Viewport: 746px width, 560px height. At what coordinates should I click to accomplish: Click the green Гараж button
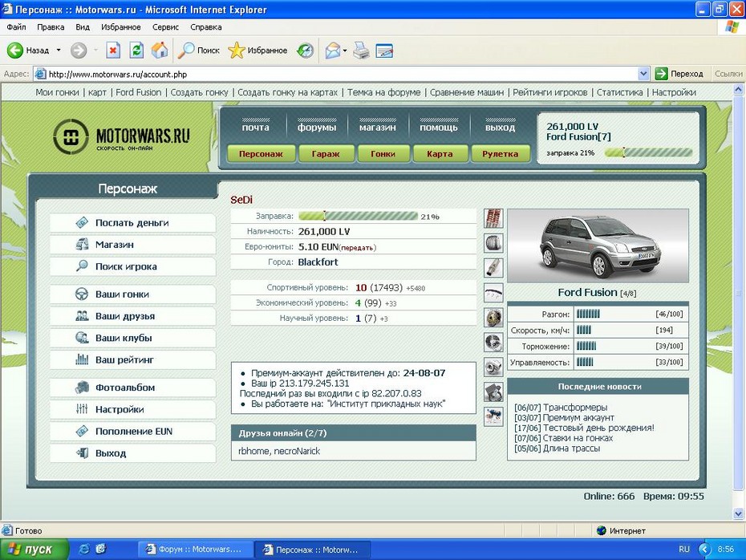point(326,154)
